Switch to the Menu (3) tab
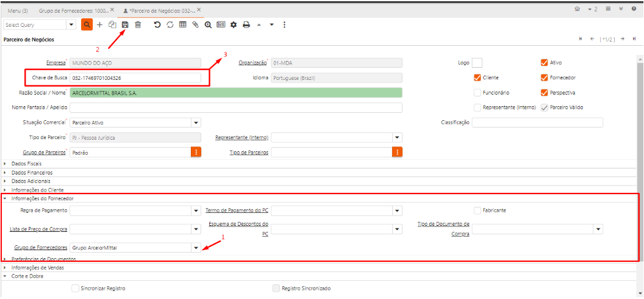 click(18, 10)
